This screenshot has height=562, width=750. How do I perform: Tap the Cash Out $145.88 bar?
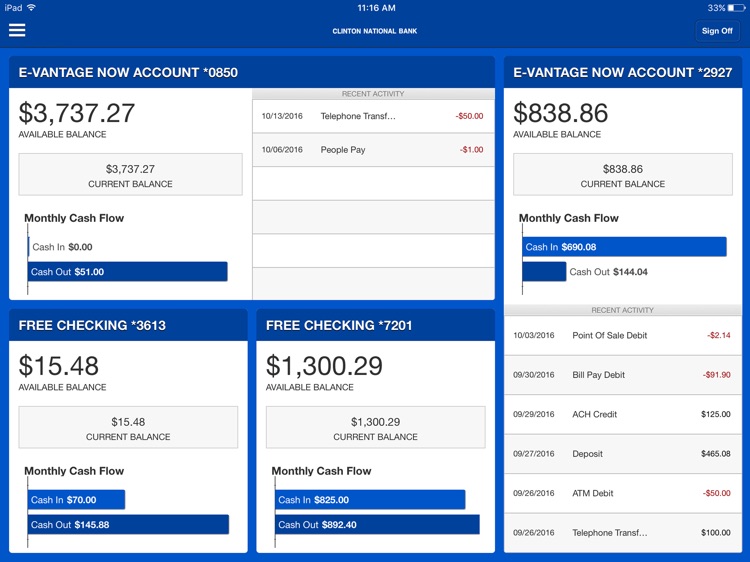point(128,525)
